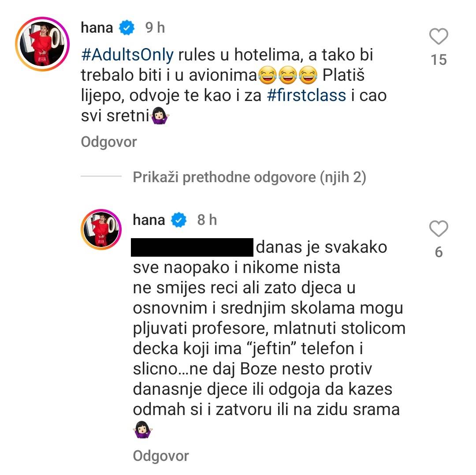Click the username hana on the 9 h comment

click(97, 28)
